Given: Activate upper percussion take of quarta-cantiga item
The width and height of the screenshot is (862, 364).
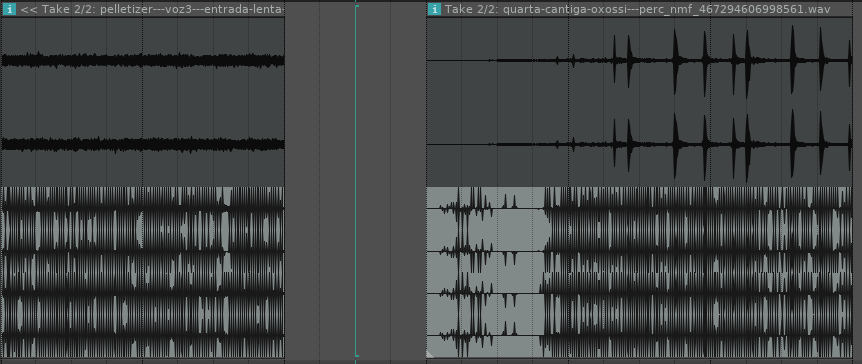Looking at the screenshot, I should coord(644,102).
